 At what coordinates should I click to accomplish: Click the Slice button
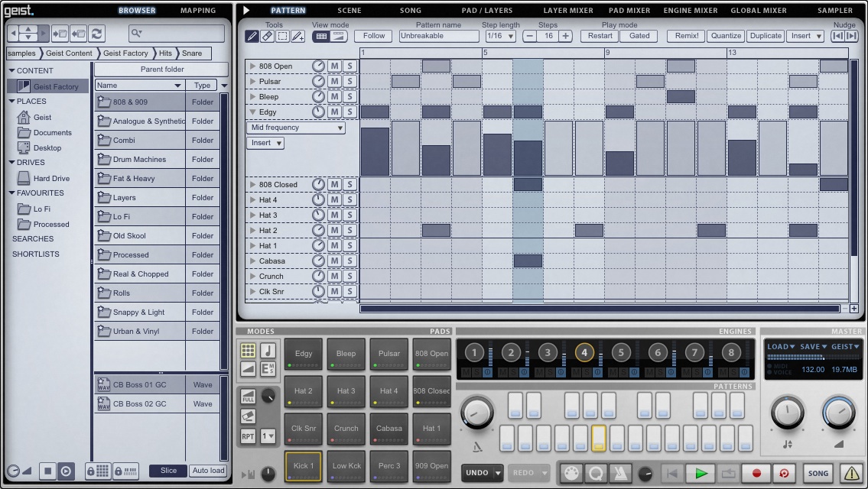168,471
